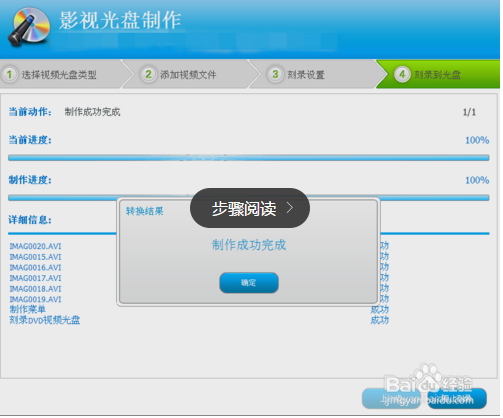Click the 当前进度 progress bar
Screen dimensions: 503x418
pos(250,158)
